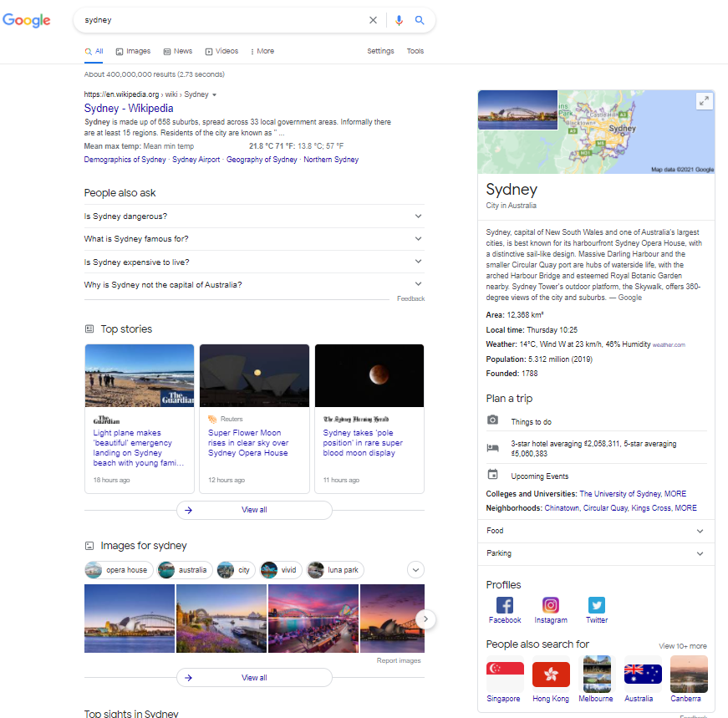Clear the search box with the X icon
Image resolution: width=728 pixels, height=718 pixels.
[x=373, y=20]
